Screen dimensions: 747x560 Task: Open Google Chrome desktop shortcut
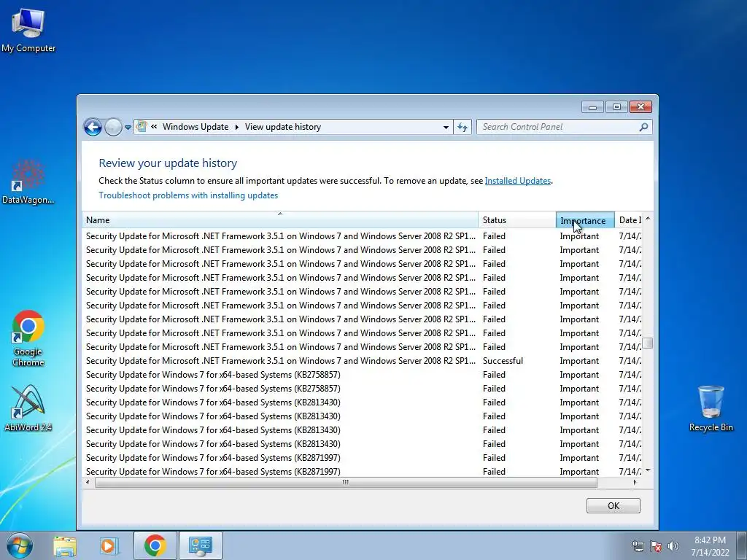tap(28, 338)
